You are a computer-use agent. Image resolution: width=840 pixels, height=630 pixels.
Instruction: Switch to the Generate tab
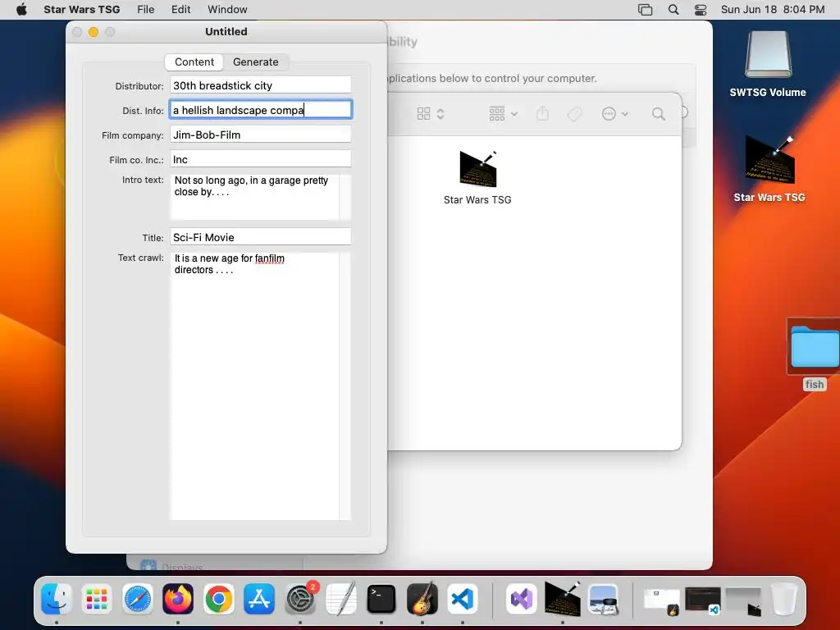click(256, 62)
